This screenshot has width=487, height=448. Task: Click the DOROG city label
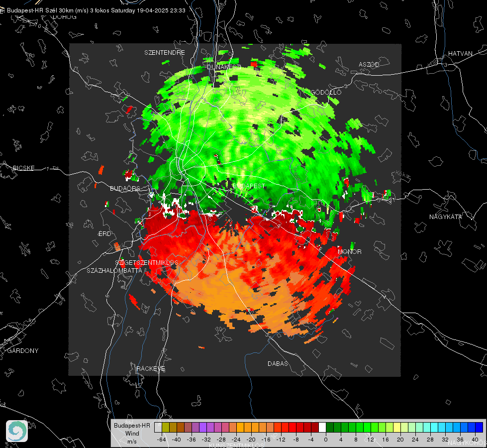65,17
